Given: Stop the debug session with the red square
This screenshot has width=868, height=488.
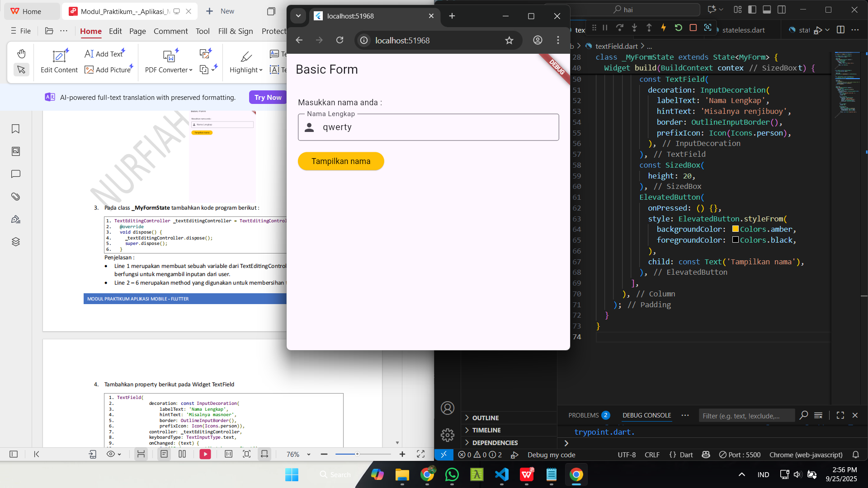Looking at the screenshot, I should pyautogui.click(x=693, y=28).
